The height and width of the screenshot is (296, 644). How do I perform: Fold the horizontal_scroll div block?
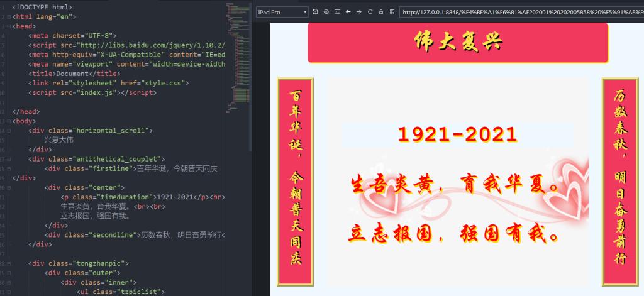tap(8, 130)
